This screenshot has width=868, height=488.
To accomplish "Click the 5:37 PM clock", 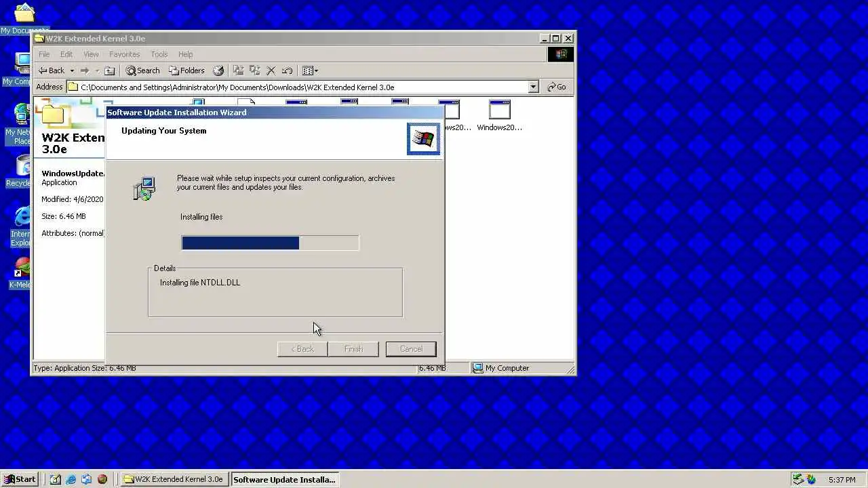I will [842, 480].
